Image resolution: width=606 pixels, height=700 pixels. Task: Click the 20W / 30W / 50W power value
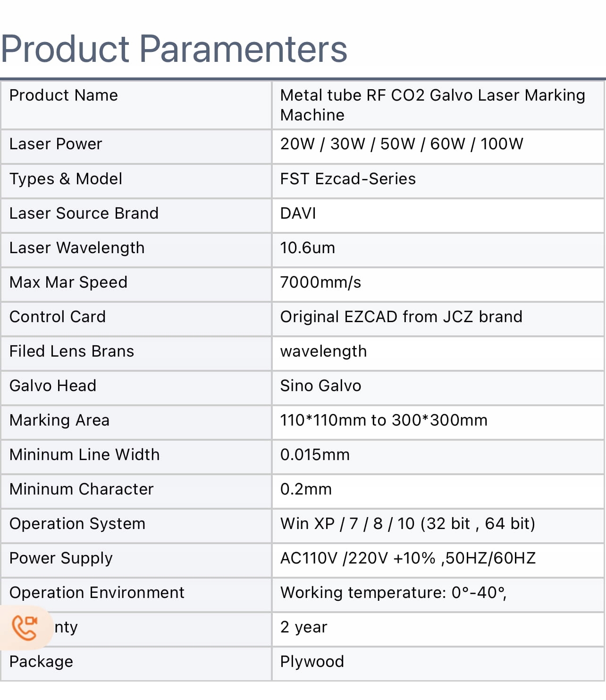point(402,144)
